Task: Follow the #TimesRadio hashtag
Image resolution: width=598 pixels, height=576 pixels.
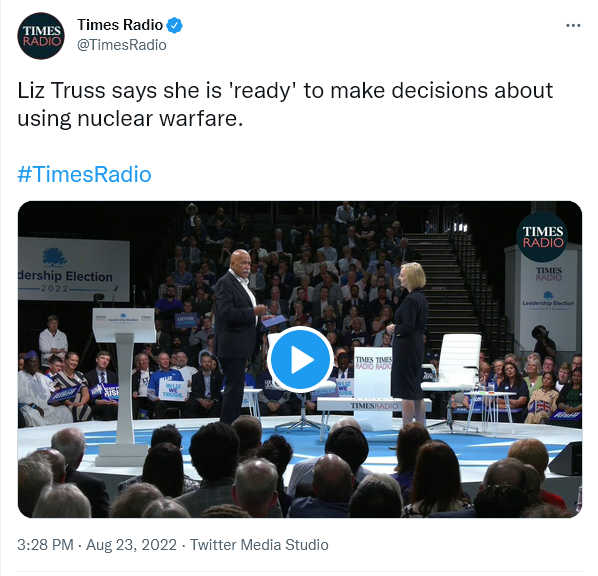Action: pyautogui.click(x=84, y=174)
